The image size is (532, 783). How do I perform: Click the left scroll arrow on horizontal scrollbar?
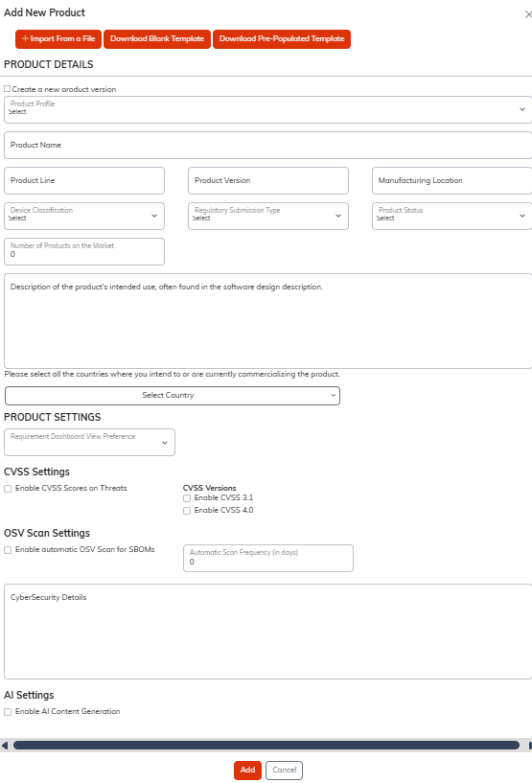[x=5, y=746]
